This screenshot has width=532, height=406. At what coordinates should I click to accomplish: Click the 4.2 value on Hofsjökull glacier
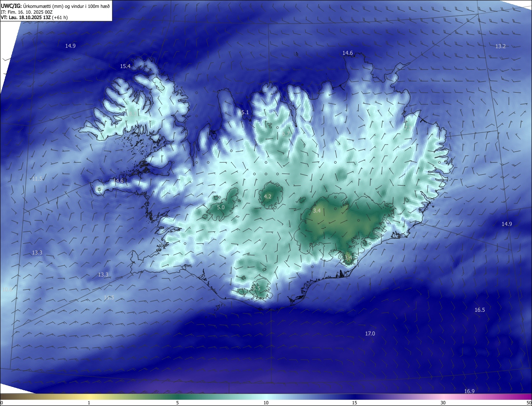(268, 197)
